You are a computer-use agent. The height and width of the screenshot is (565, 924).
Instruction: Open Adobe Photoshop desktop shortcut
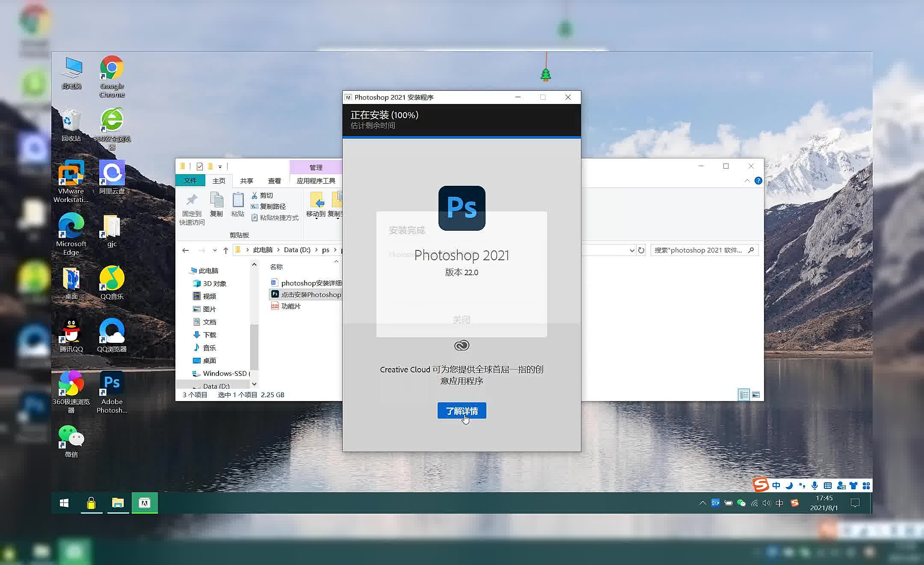112,392
